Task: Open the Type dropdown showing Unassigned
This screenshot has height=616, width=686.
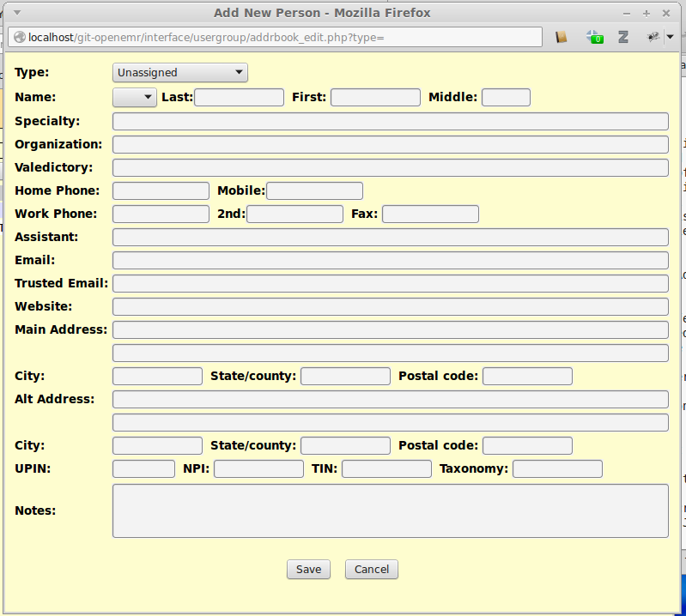Action: [x=179, y=73]
